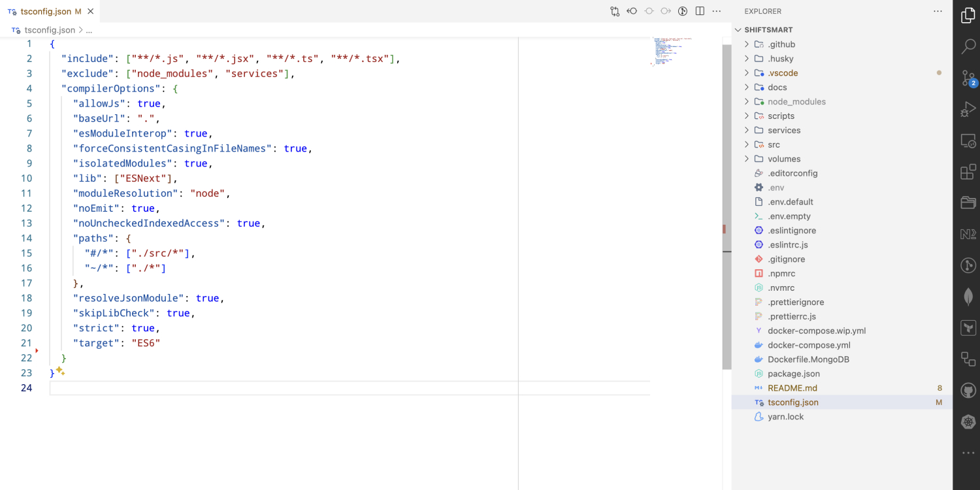Open Dockerfile.MongoDB file
The height and width of the screenshot is (490, 980).
click(842, 360)
